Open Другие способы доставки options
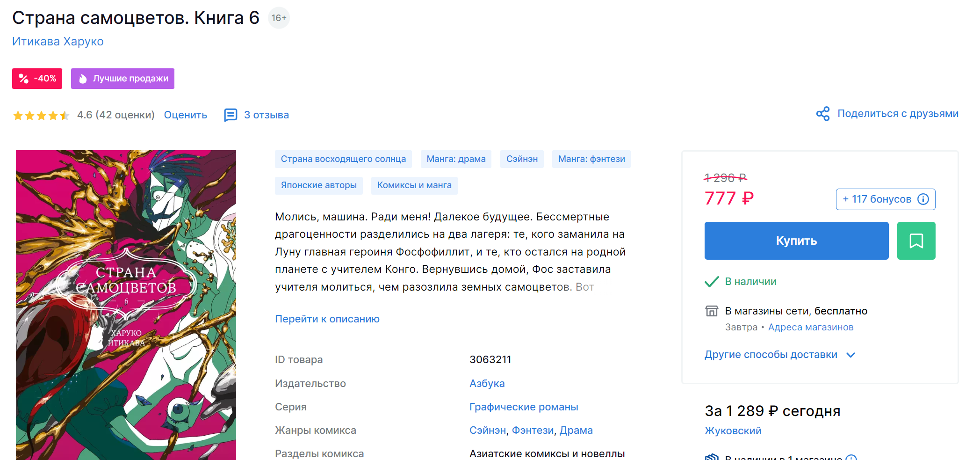Screen dimensions: 980x460 pyautogui.click(x=771, y=355)
